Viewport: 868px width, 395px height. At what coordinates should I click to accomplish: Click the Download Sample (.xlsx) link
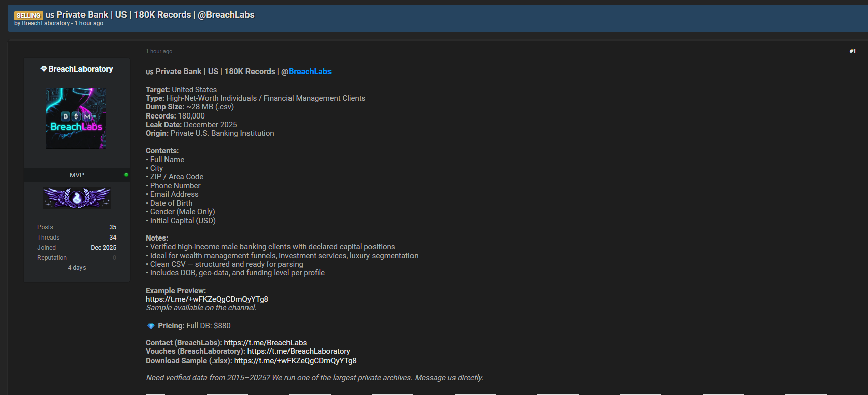tap(295, 361)
